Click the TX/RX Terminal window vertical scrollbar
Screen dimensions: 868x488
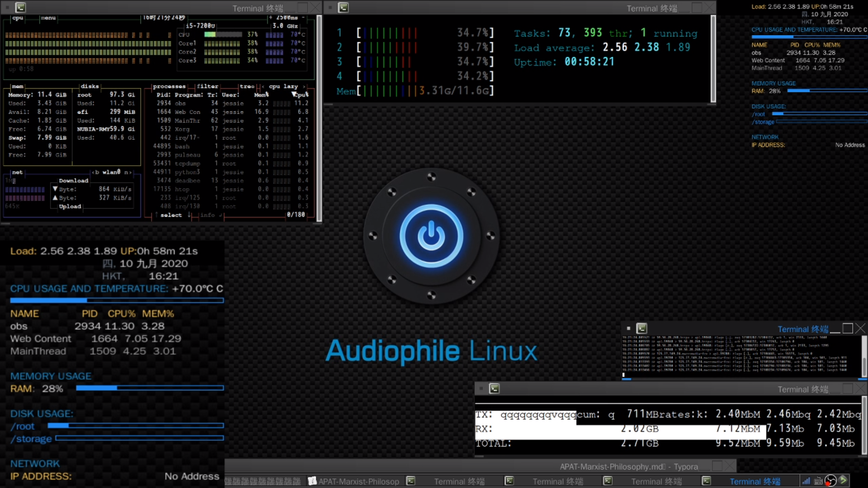[864, 425]
